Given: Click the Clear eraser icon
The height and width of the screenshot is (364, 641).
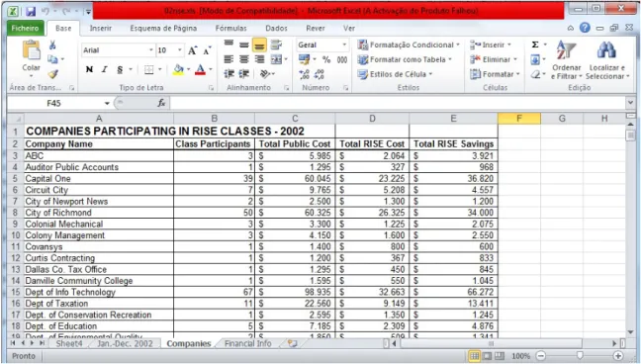Looking at the screenshot, I should pos(535,74).
